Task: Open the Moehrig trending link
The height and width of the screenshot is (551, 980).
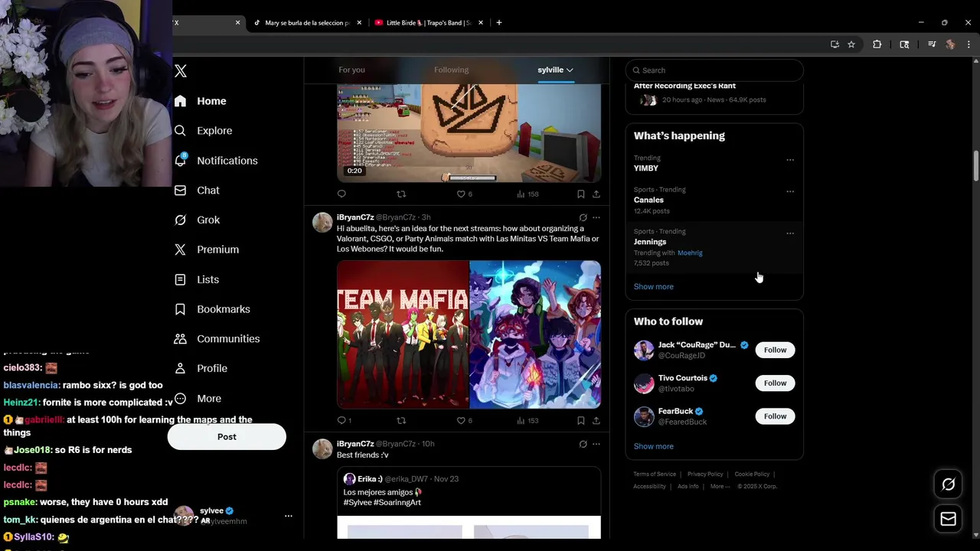Action: point(690,253)
